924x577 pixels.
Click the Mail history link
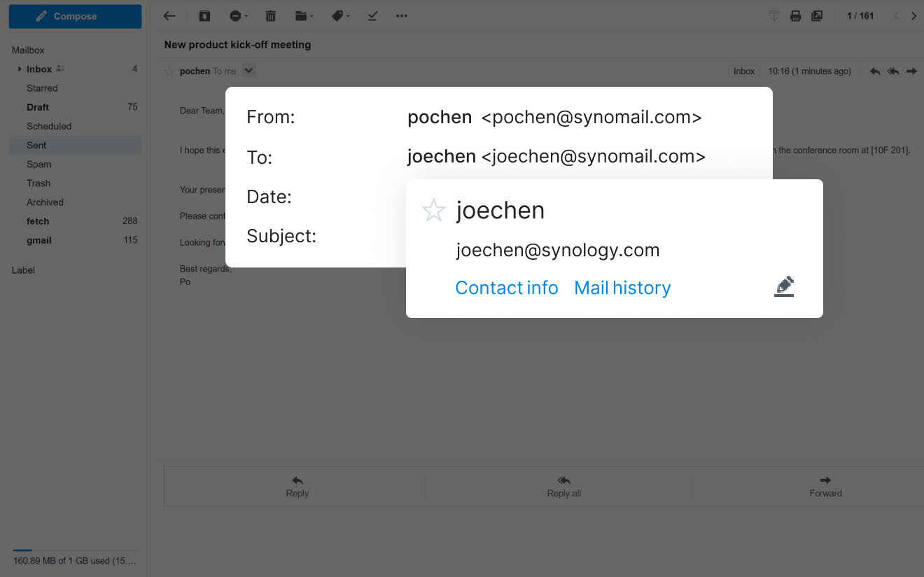(622, 288)
